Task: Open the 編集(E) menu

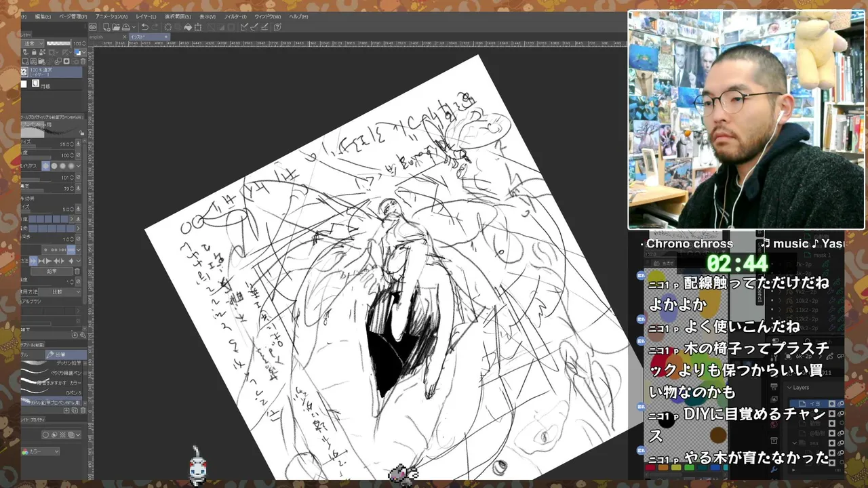Action: point(43,17)
